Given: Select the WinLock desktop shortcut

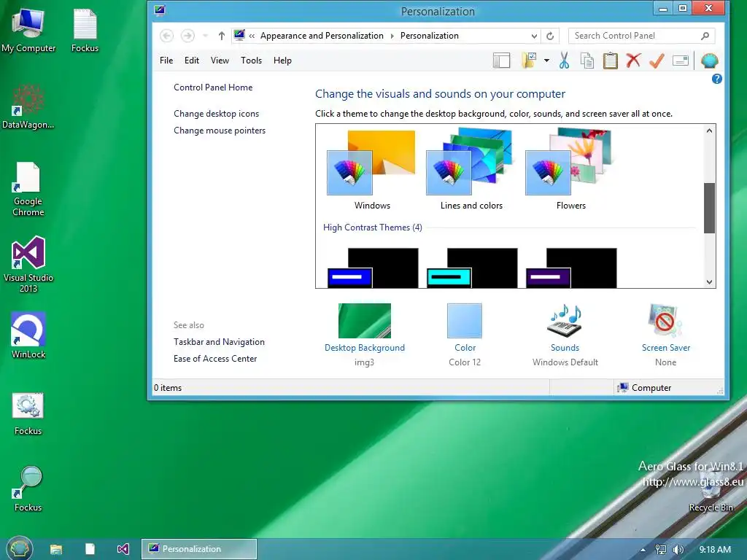Looking at the screenshot, I should [28, 335].
